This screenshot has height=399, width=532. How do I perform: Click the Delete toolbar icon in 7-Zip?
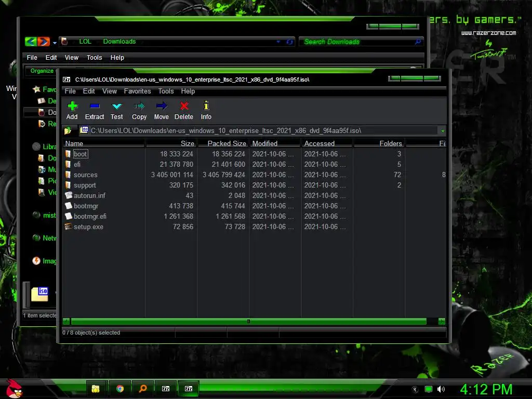tap(184, 106)
